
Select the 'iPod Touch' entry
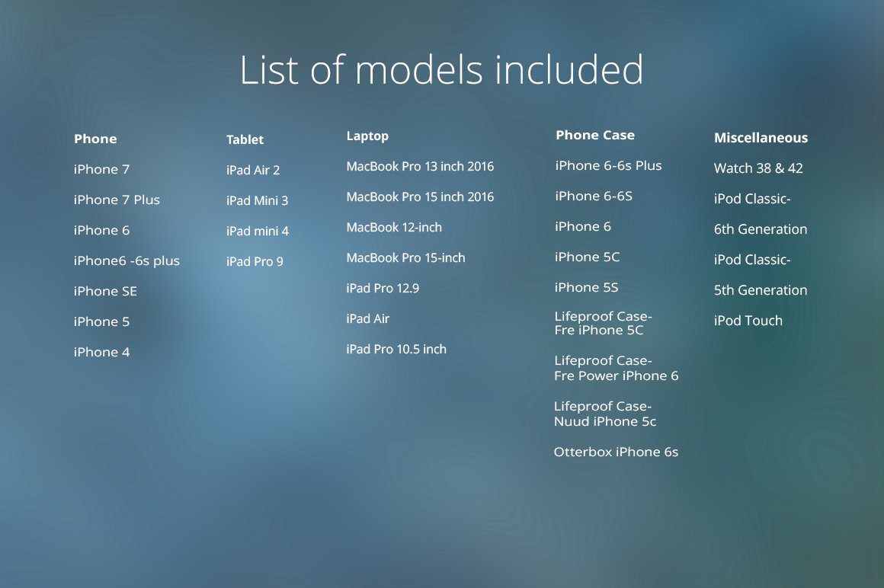point(748,321)
